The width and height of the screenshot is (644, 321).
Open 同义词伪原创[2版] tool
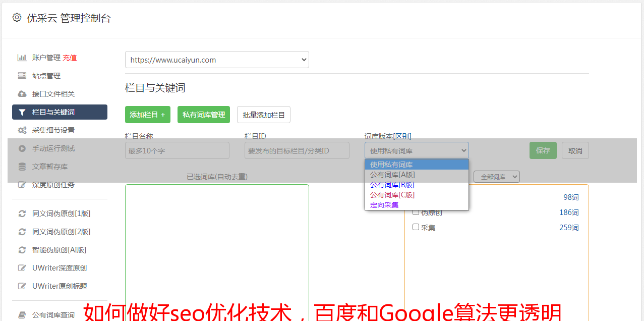point(62,232)
